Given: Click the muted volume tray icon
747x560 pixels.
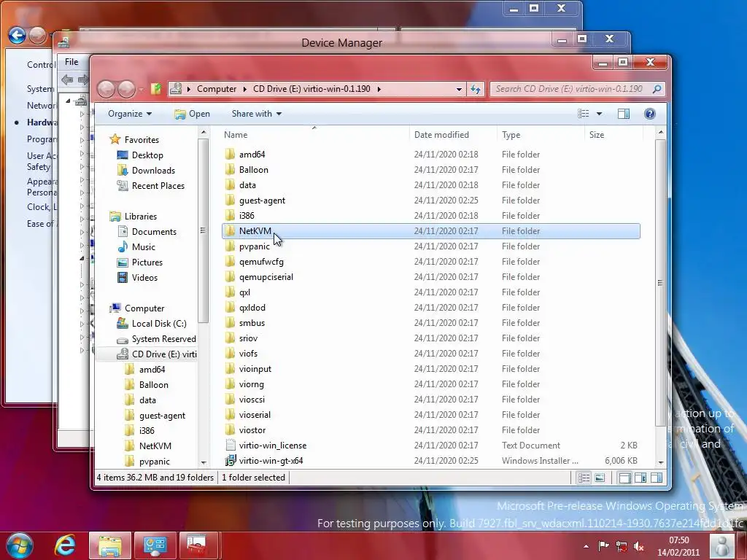Looking at the screenshot, I should tap(639, 546).
